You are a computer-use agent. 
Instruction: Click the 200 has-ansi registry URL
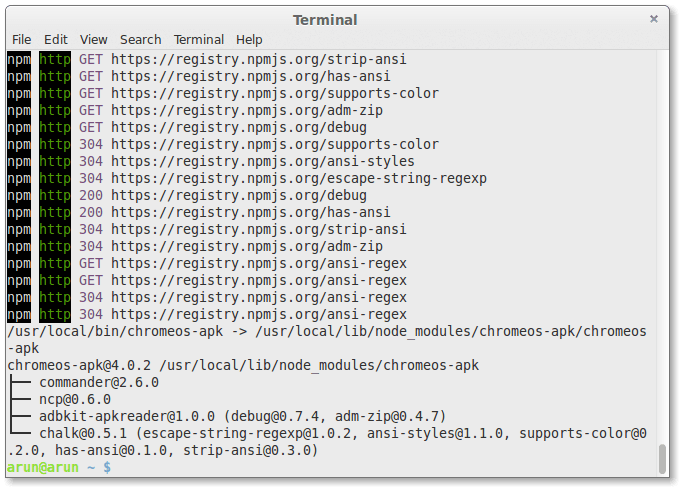(250, 212)
